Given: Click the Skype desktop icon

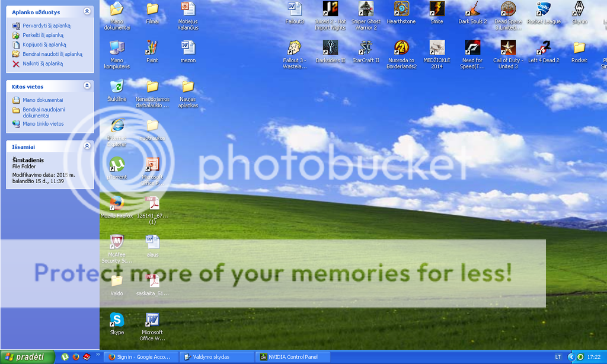Looking at the screenshot, I should click(117, 321).
